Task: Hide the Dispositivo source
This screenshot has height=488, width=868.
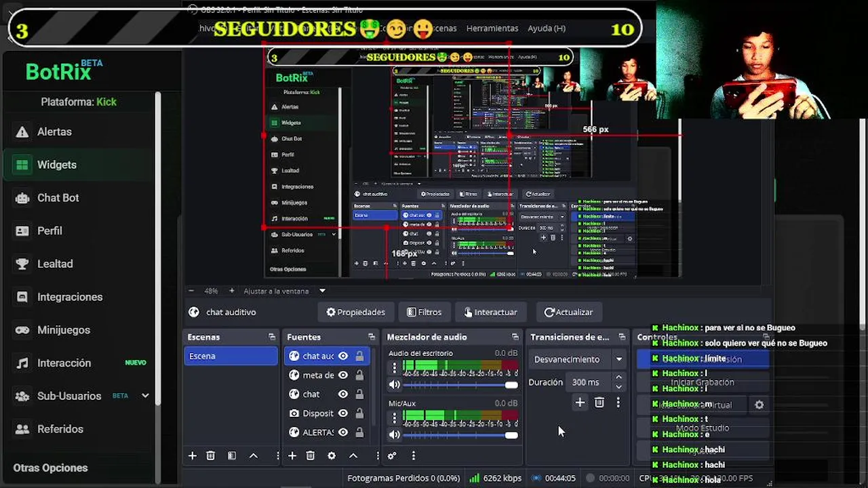Action: coord(343,413)
